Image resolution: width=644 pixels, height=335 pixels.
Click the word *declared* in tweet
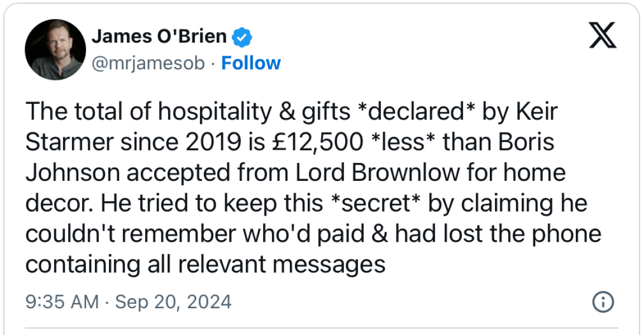click(418, 112)
